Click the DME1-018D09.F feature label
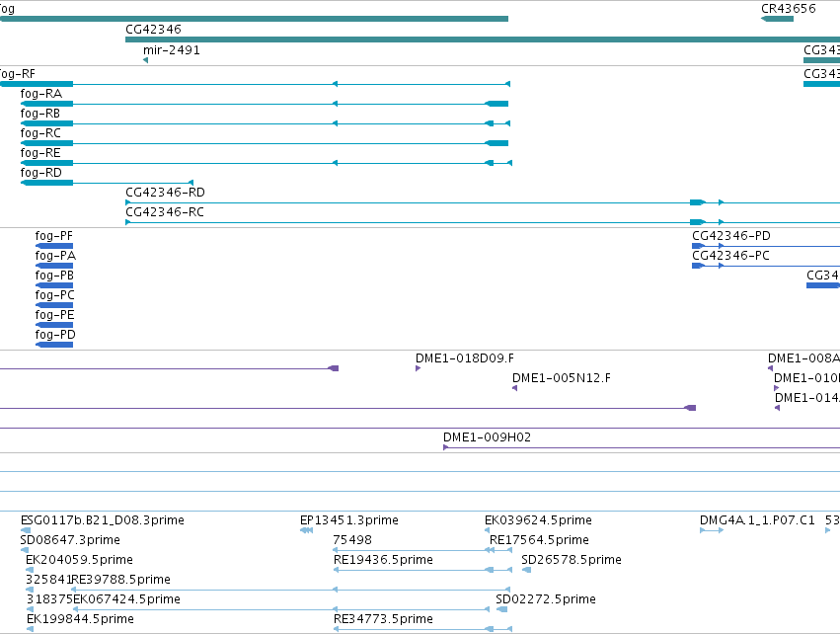 465,358
